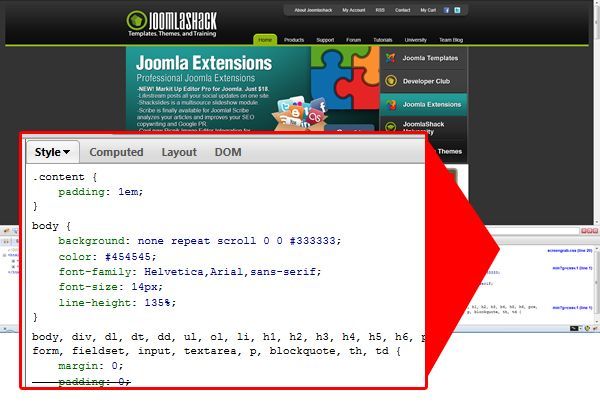Open the Team Blog navigation item
Screen dimensions: 600x417
point(451,40)
